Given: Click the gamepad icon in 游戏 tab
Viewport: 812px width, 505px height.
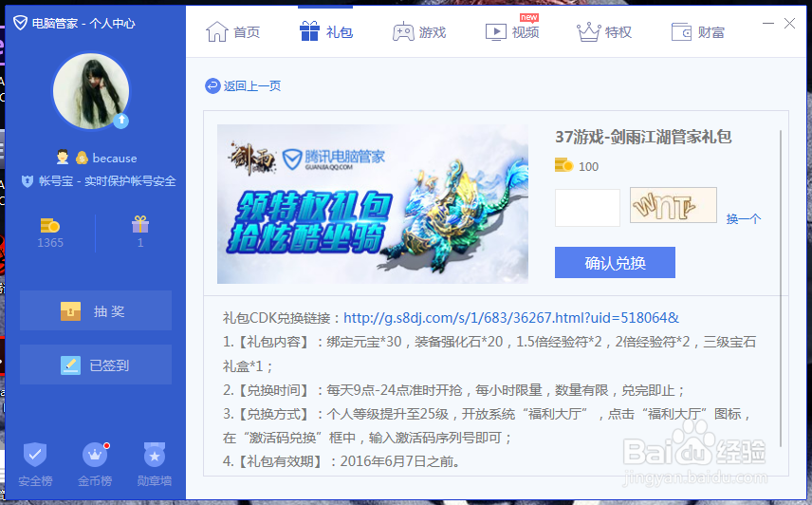Looking at the screenshot, I should [x=403, y=32].
